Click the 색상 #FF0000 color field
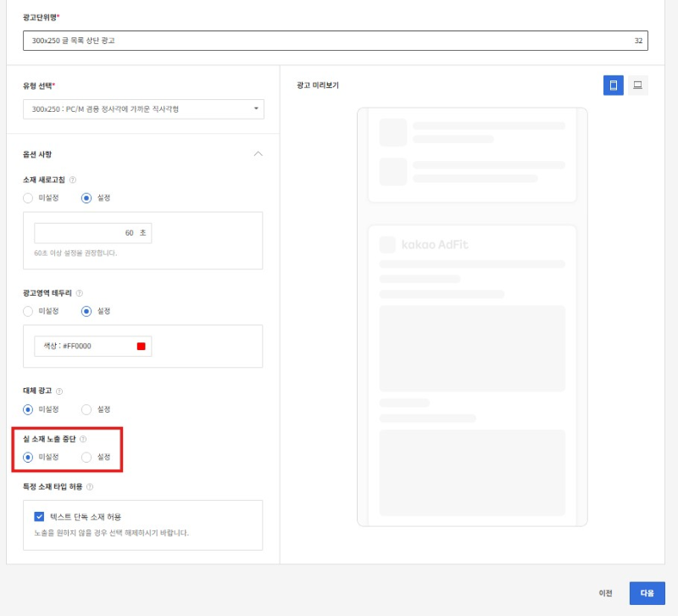This screenshot has height=616, width=678. (x=93, y=347)
